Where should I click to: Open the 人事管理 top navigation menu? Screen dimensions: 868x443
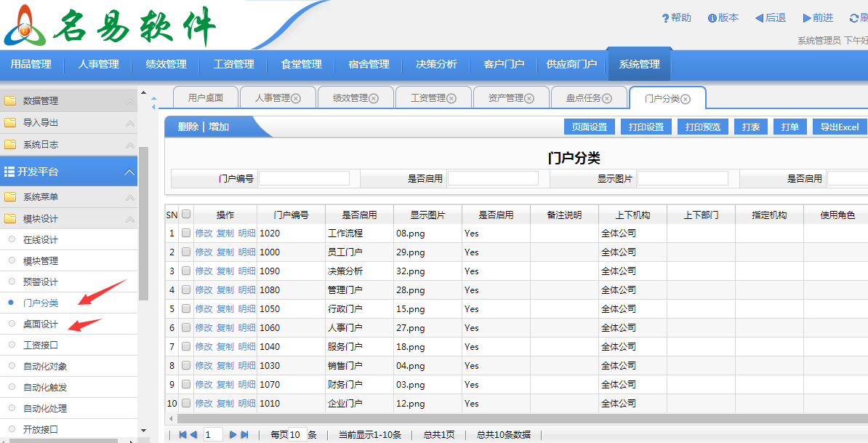point(99,64)
